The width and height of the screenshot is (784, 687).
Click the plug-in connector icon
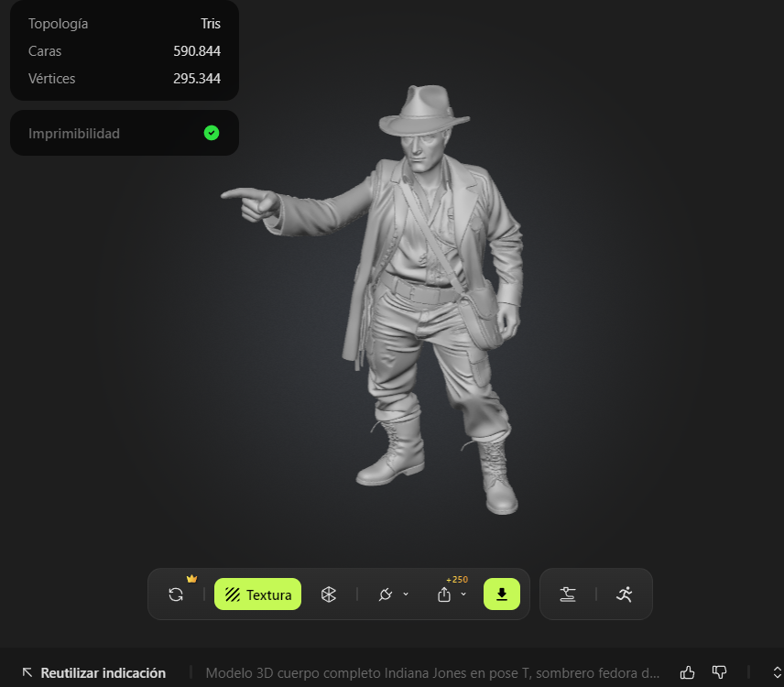pos(386,594)
